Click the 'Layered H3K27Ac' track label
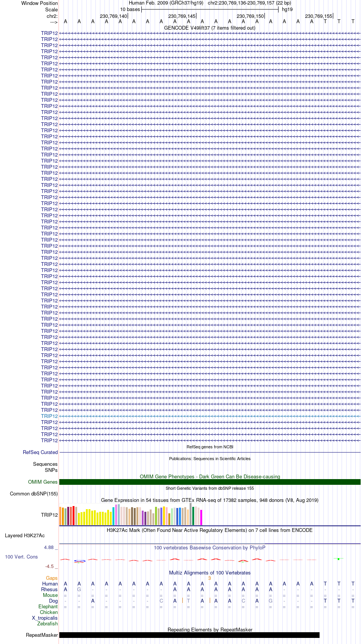Viewport: 361px width, 644px height. pyautogui.click(x=25, y=535)
